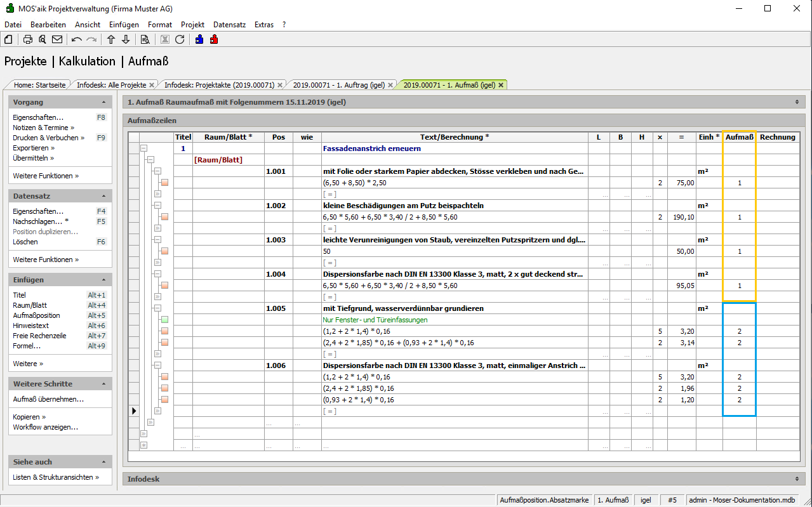The width and height of the screenshot is (812, 507).
Task: Collapse the Vorgang sidebar panel
Action: 103,102
